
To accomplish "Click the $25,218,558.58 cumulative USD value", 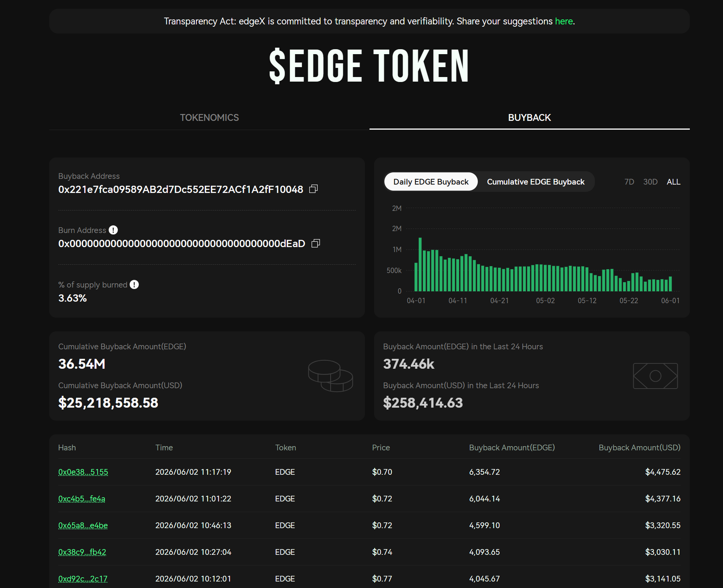I will tap(108, 403).
